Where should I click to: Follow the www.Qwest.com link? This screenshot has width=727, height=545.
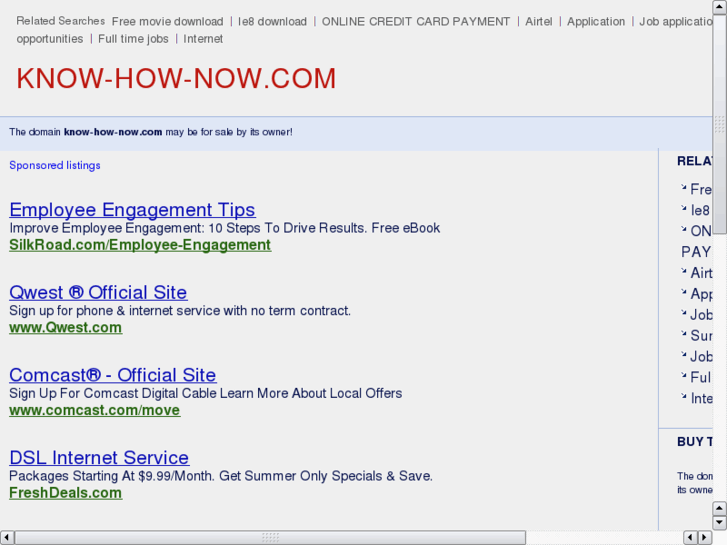click(x=65, y=327)
